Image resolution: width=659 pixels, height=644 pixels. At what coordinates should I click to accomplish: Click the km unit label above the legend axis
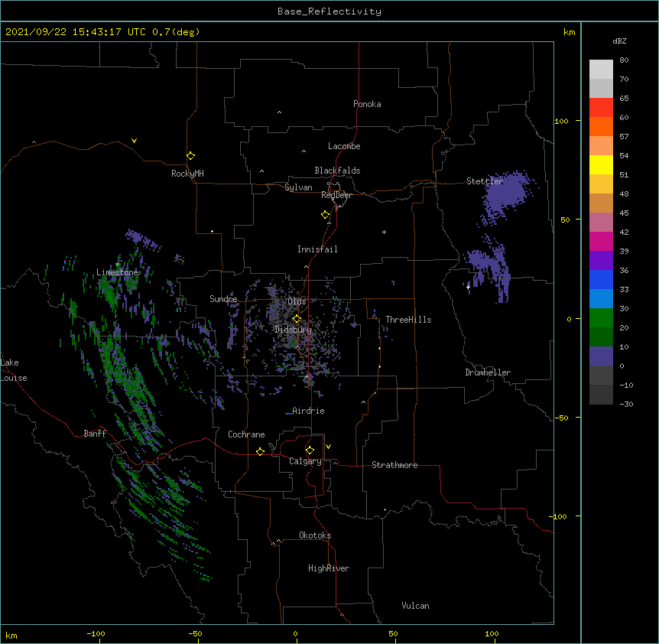tap(569, 32)
